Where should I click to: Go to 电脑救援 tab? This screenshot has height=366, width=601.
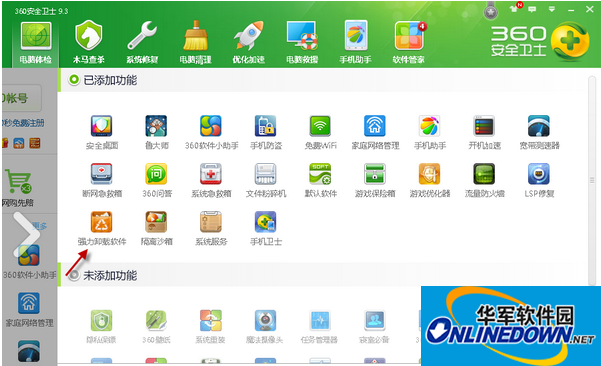(302, 42)
